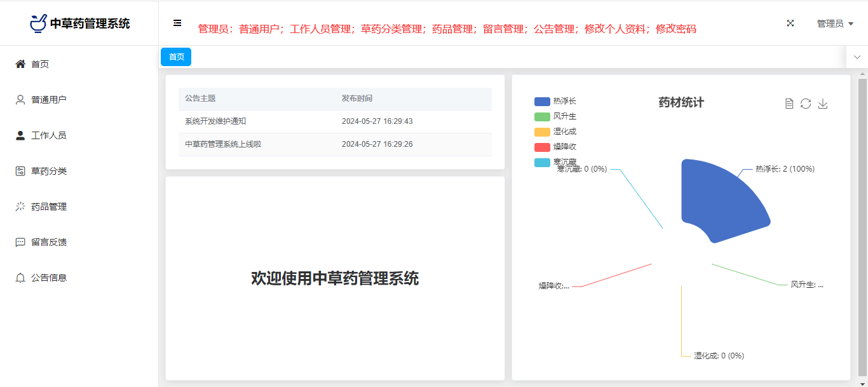868x387 pixels.
Task: Open the chart data view icon
Action: point(789,104)
